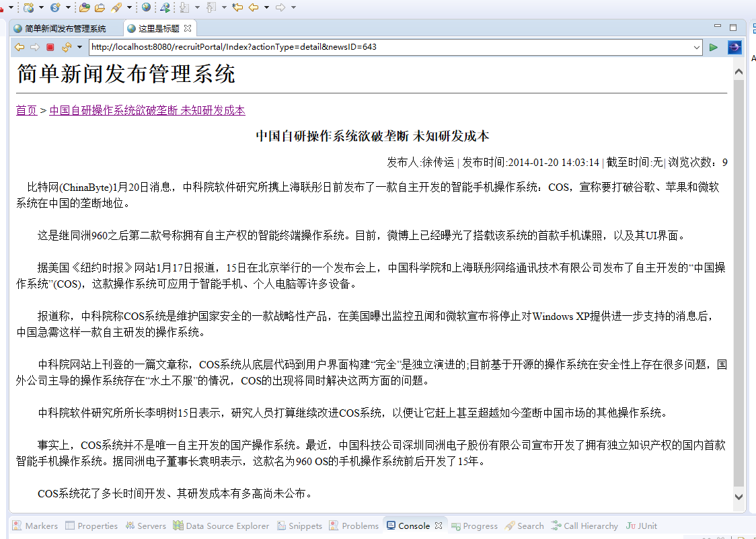Refresh the page using the browser refresh icon
The image size is (756, 539).
pos(65,47)
